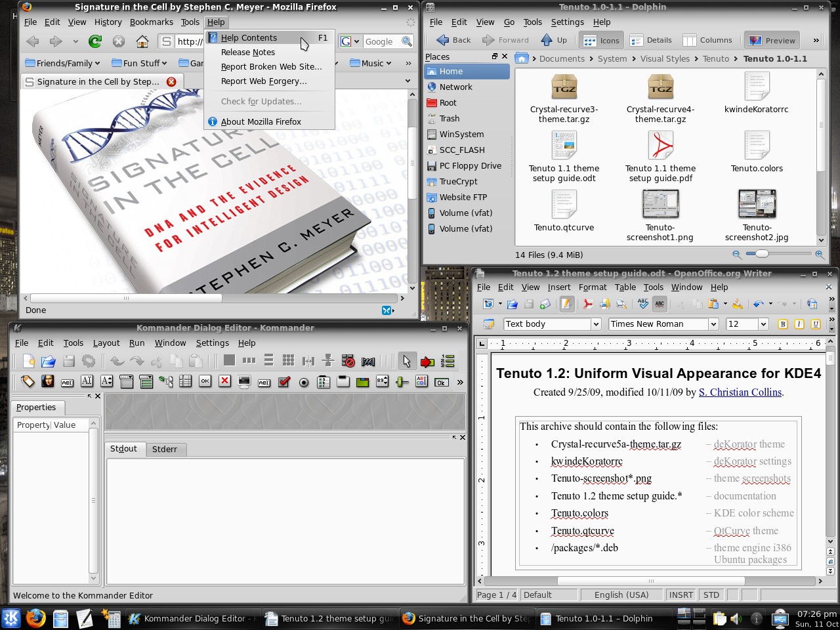This screenshot has height=630, width=840.
Task: Switch Dolphin to Columns view
Action: point(707,40)
